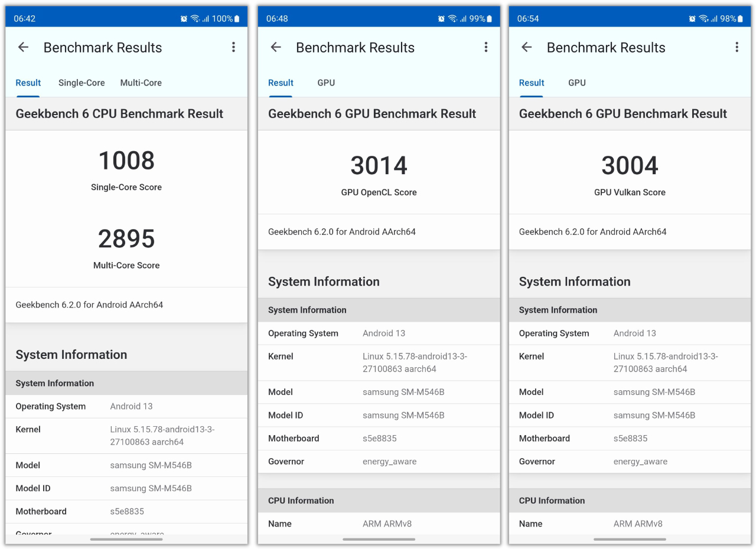Tap back arrow on the OpenCL results screen
The width and height of the screenshot is (756, 549).
[x=276, y=48]
